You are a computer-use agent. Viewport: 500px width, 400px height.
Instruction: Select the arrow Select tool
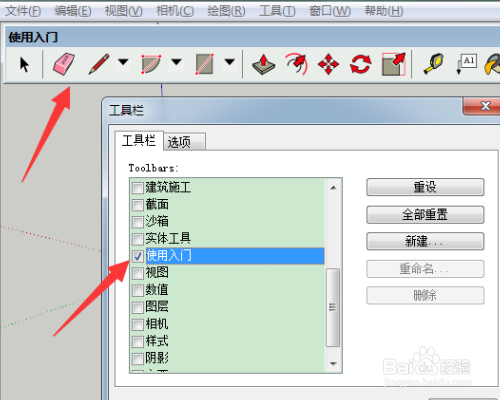[24, 64]
